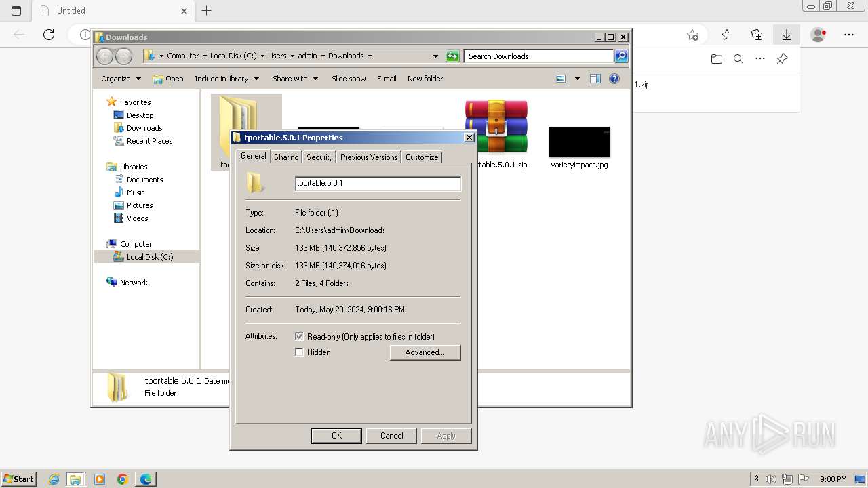The image size is (868, 488).
Task: Search downloads in Edge panel
Action: click(x=738, y=59)
